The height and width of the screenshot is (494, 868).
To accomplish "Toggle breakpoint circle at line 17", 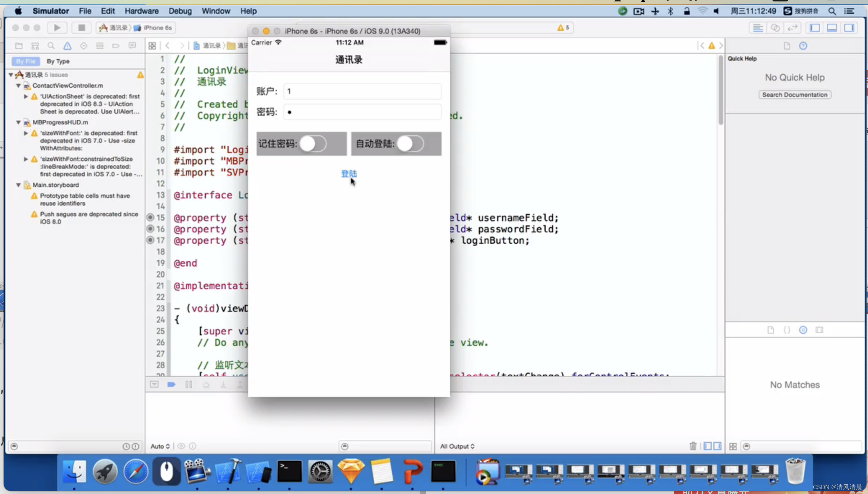I will 150,240.
